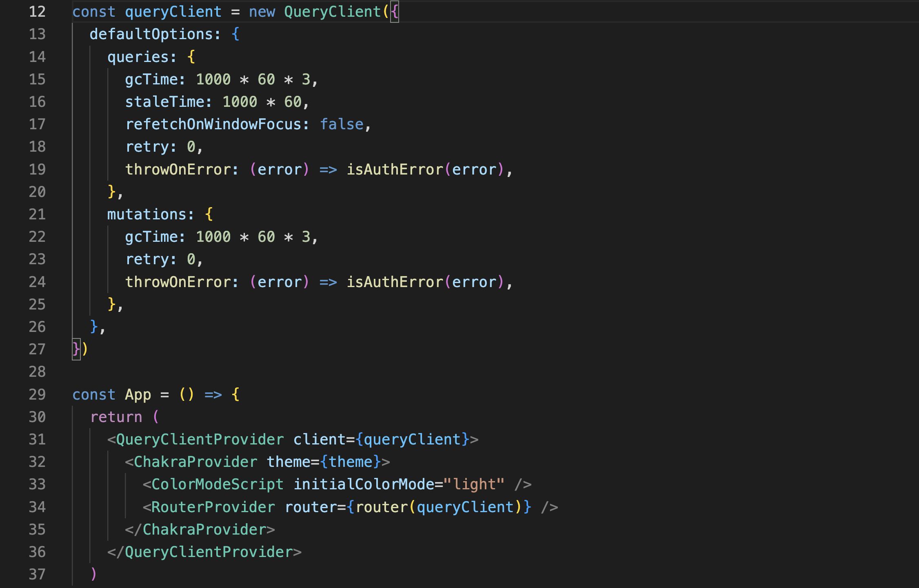Click closing QueryClientProvider tag on line 36
The width and height of the screenshot is (919, 588).
209,552
